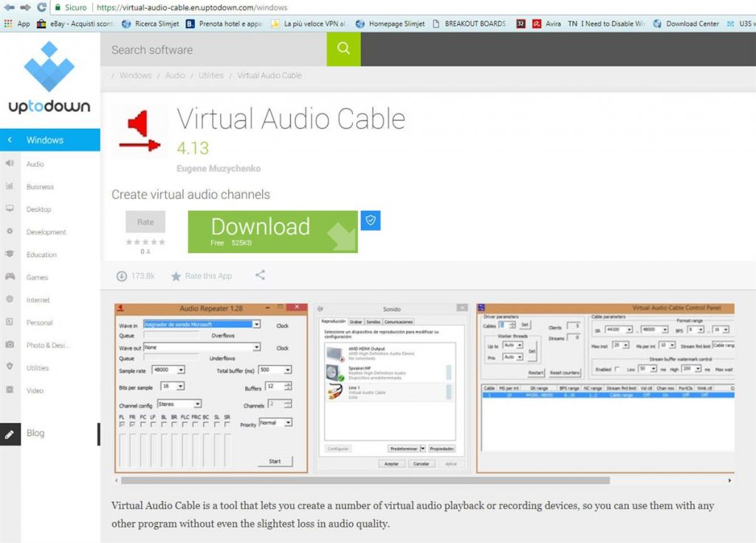Open the Development category gear icon
This screenshot has height=543, width=756.
point(10,231)
